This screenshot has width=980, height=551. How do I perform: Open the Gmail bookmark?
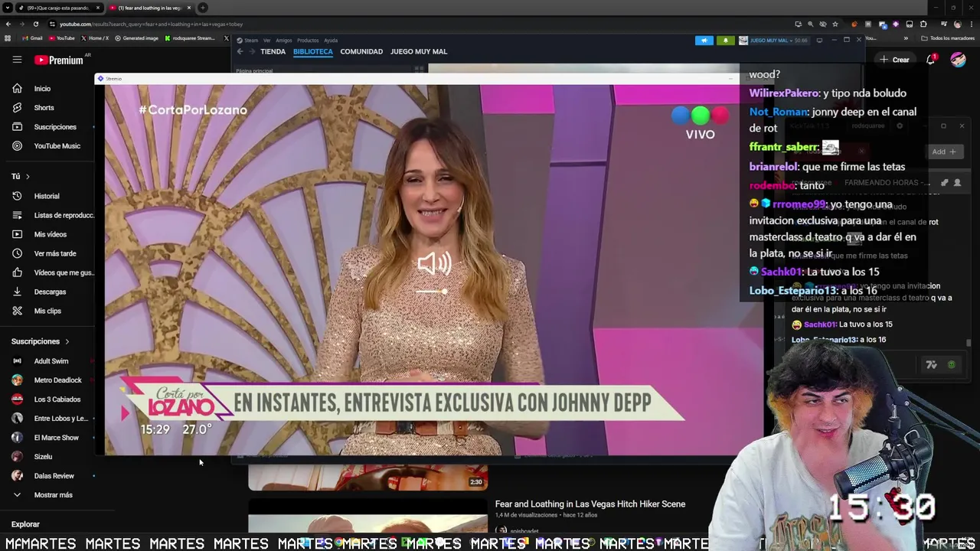pos(32,38)
